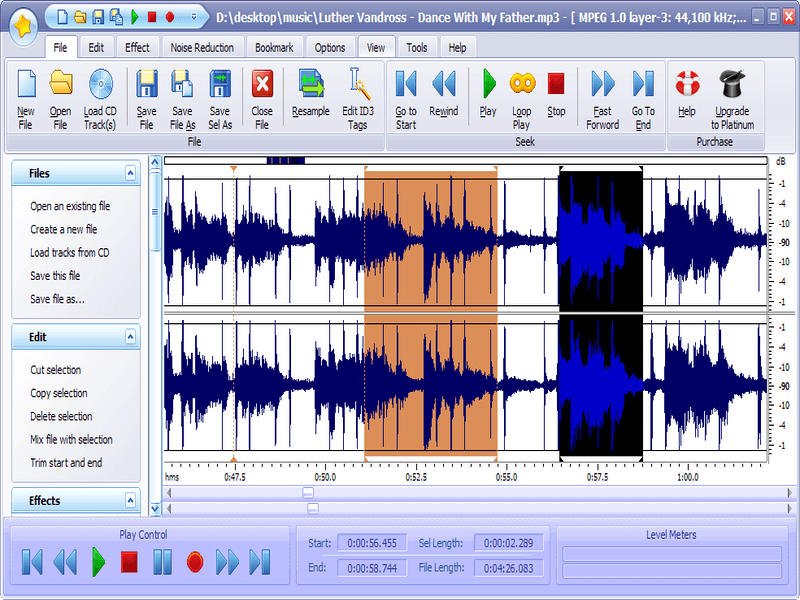
Task: Enable Loop Play in the toolbar
Action: pos(521,95)
